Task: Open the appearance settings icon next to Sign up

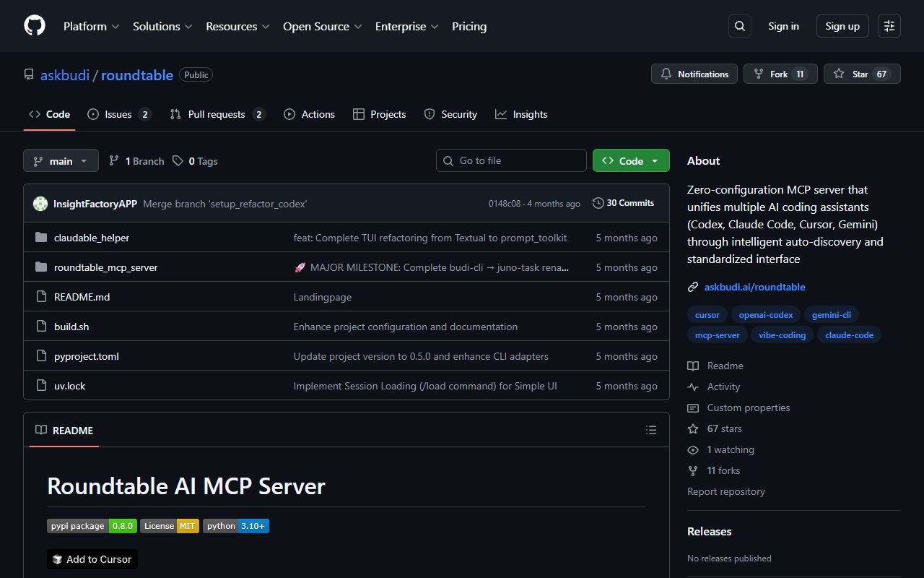Action: (889, 26)
